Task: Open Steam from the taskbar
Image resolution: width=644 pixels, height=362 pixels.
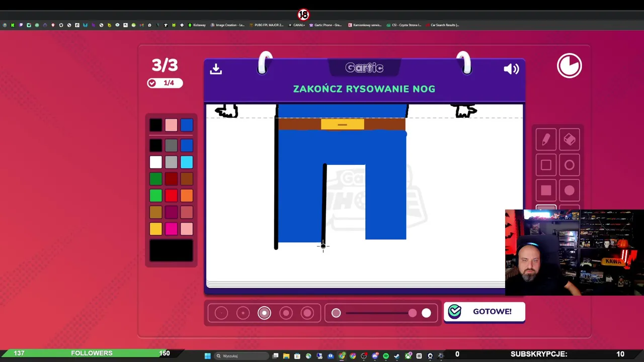Action: coord(397,356)
